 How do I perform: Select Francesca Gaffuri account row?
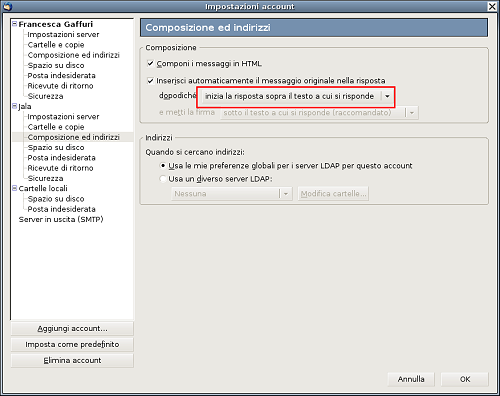(x=56, y=24)
